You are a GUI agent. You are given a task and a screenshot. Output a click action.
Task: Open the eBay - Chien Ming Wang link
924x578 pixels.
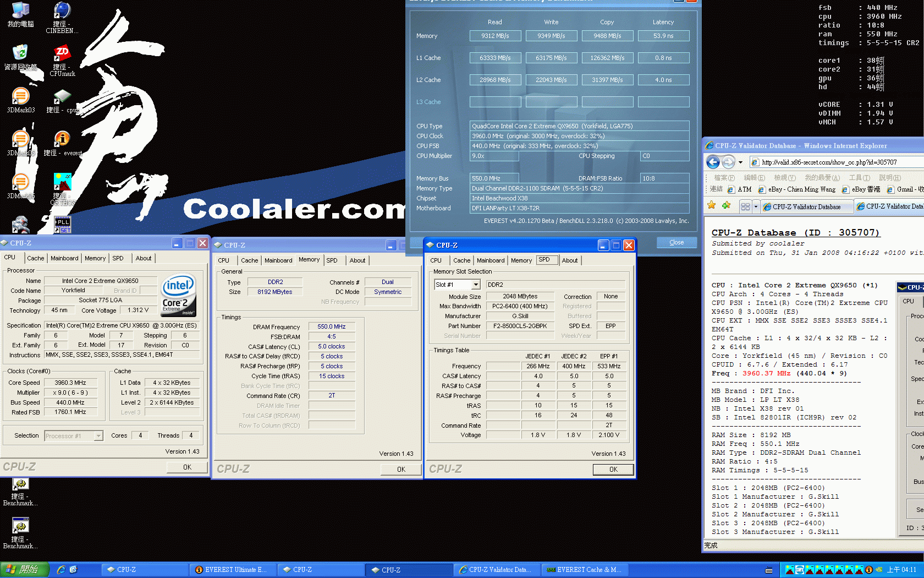coord(797,189)
